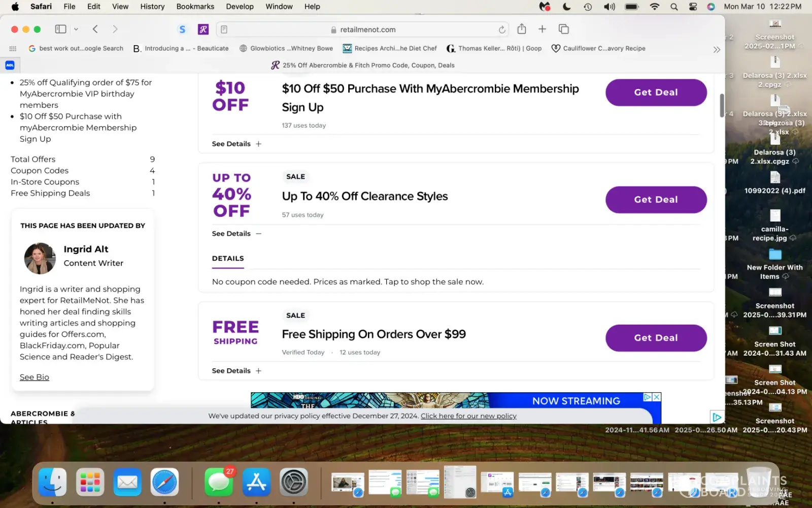Viewport: 812px width, 508px height.
Task: Open the History menu
Action: pyautogui.click(x=152, y=7)
